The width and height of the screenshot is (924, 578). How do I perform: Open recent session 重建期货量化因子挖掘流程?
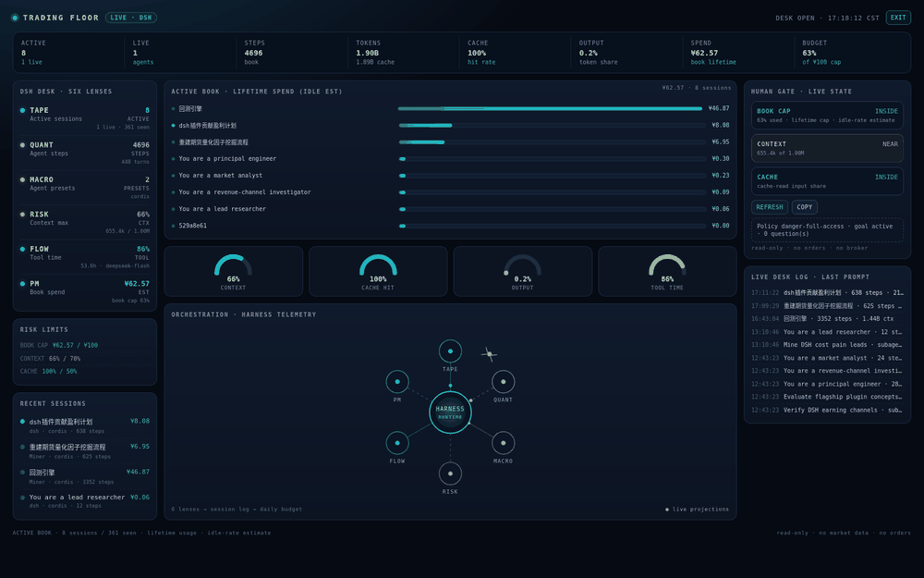(x=85, y=451)
